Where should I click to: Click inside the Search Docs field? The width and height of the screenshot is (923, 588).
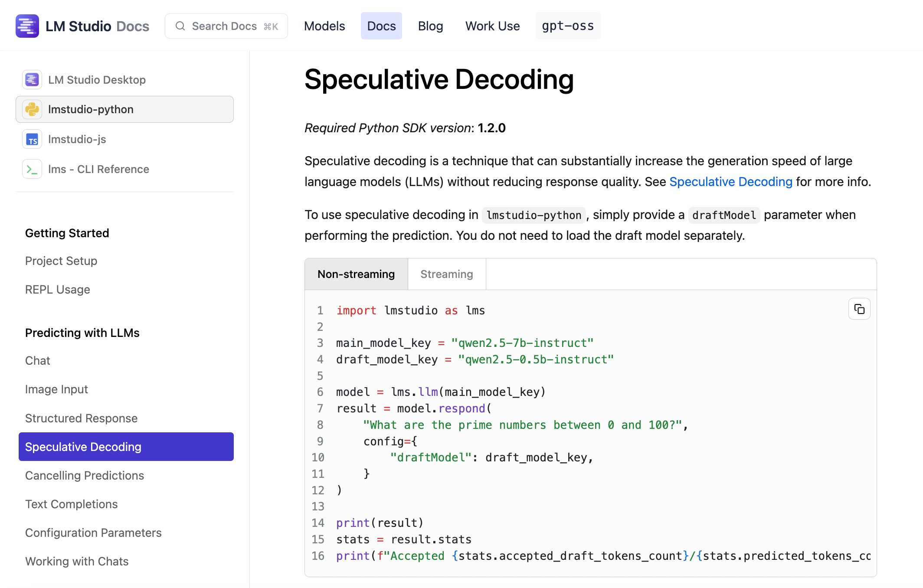(226, 26)
